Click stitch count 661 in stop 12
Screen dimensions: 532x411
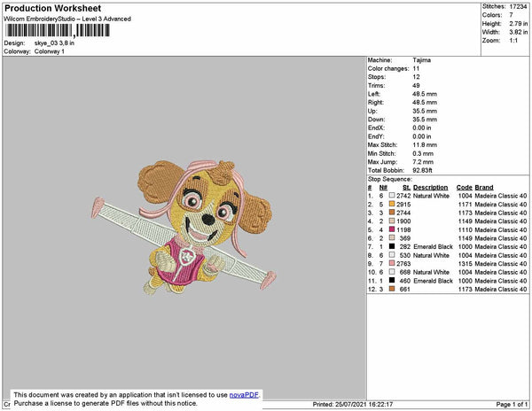click(x=405, y=289)
